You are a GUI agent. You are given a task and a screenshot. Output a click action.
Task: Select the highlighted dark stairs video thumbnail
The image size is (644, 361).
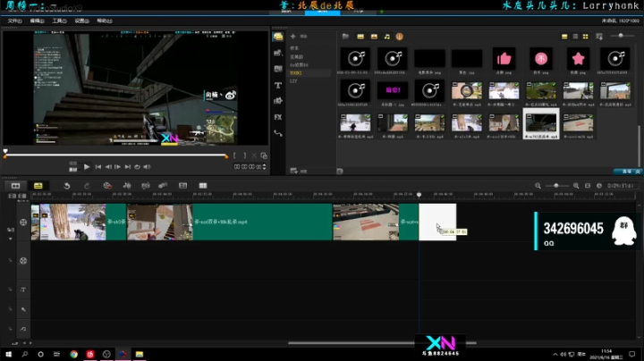541,124
